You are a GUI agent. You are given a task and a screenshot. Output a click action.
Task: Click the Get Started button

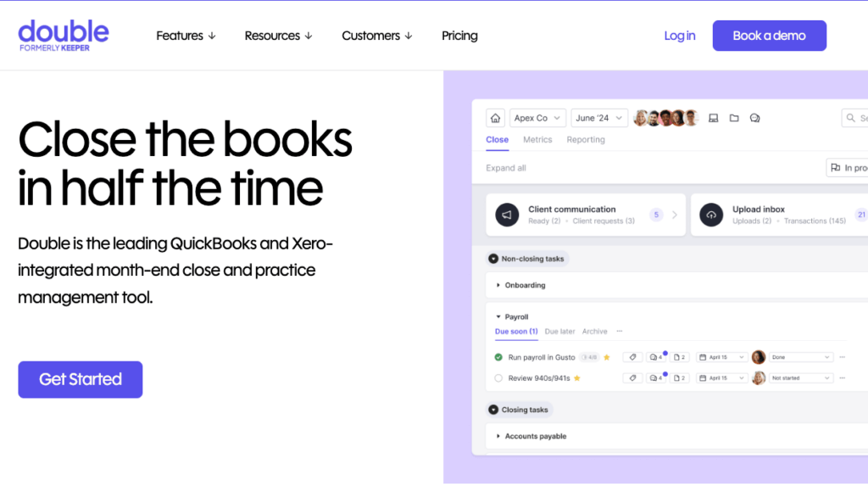tap(81, 379)
